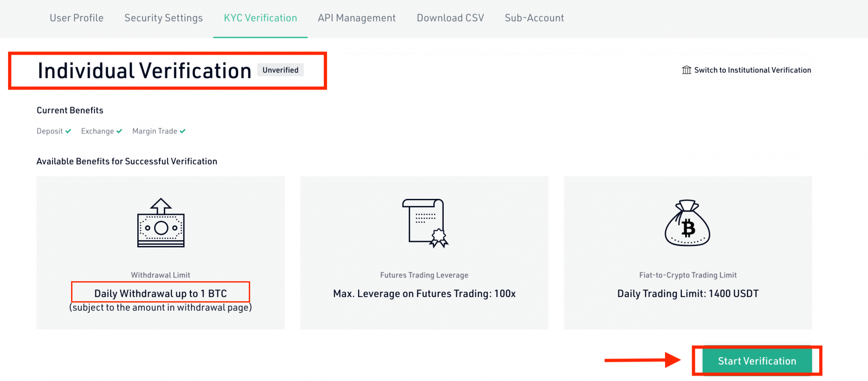Open the User Profile tab
This screenshot has height=381, width=868.
(76, 18)
